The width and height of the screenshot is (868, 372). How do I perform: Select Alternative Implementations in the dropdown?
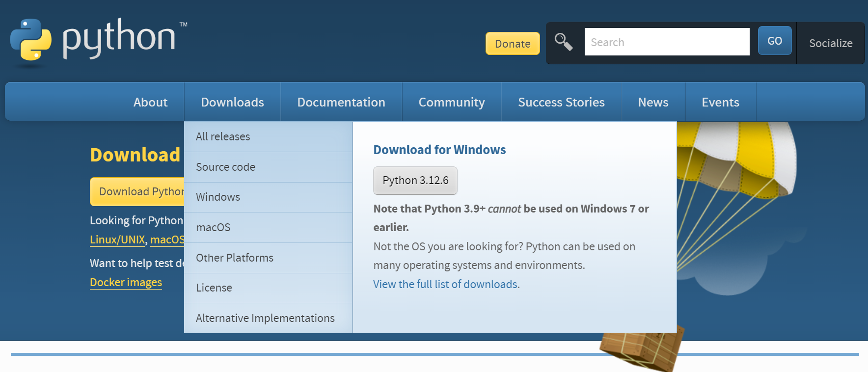click(268, 318)
